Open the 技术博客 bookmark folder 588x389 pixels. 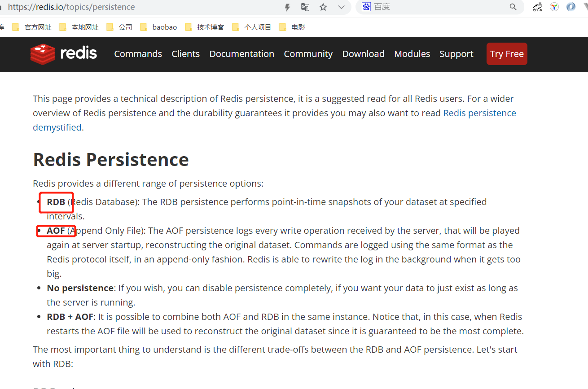[x=210, y=27]
